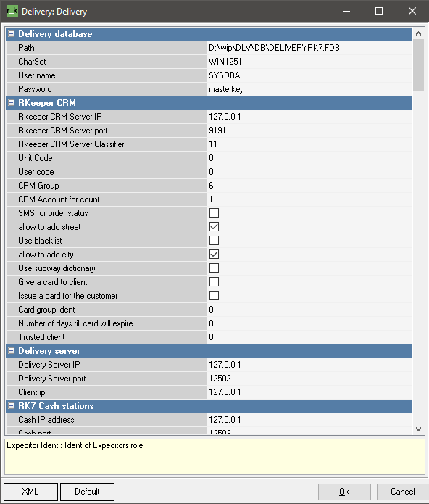Edit the Cash IP address value

pyautogui.click(x=309, y=420)
